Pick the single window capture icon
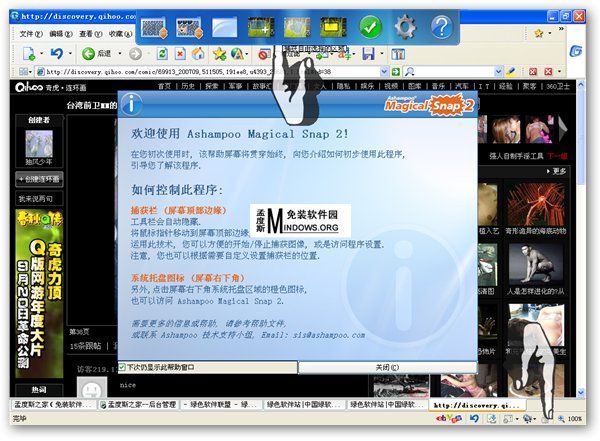Viewport: 600px width, 441px height. 225,27
